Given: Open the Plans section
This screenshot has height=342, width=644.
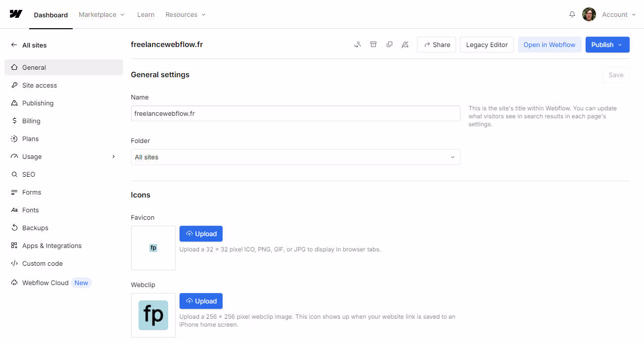Looking at the screenshot, I should pyautogui.click(x=64, y=139).
